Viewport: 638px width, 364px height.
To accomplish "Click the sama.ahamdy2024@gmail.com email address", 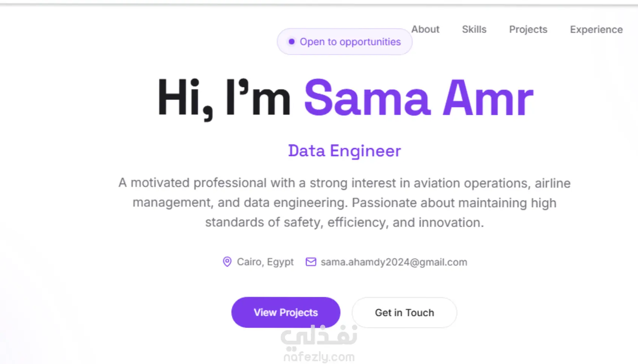I will click(x=394, y=262).
